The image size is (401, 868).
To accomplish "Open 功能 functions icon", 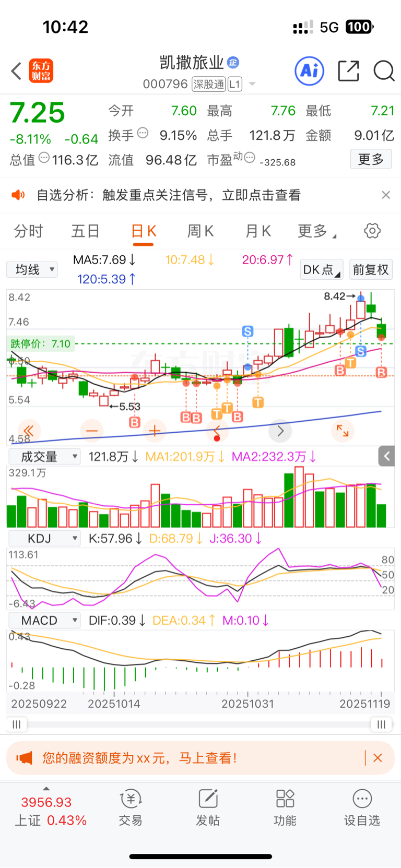I will pos(285,807).
